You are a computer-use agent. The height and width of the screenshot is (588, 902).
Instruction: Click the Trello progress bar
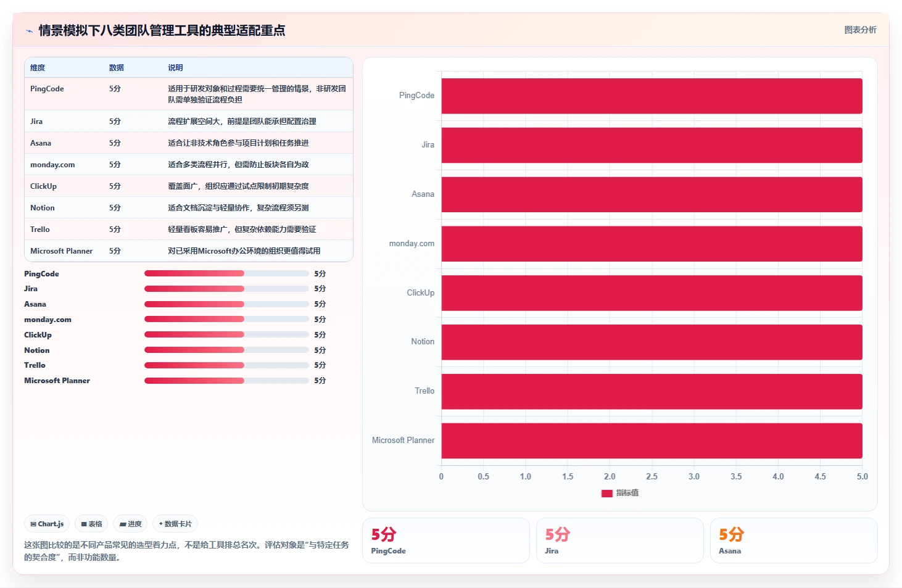coord(226,365)
